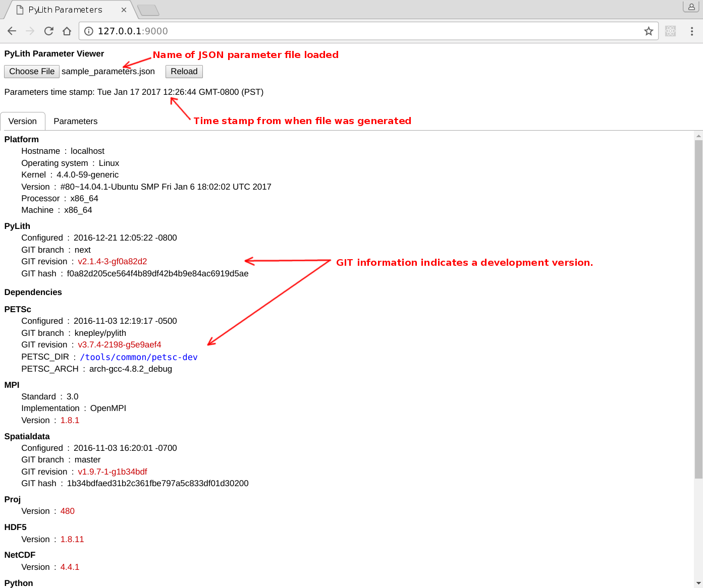This screenshot has width=703, height=588.
Task: Click the browser back arrow
Action: (12, 31)
